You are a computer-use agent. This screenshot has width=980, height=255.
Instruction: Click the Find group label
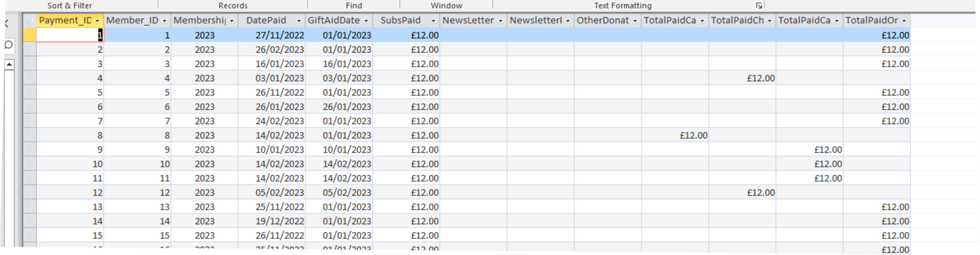[353, 5]
